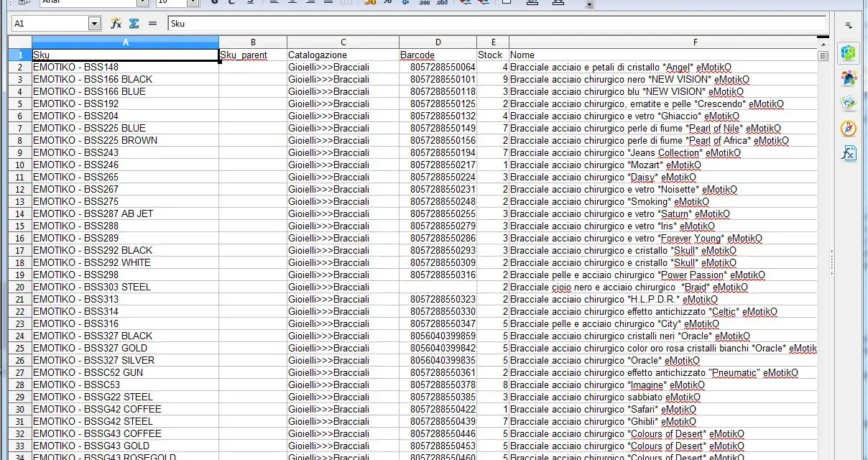
Task: Click the vertical scrollbar track
Action: coord(823,259)
